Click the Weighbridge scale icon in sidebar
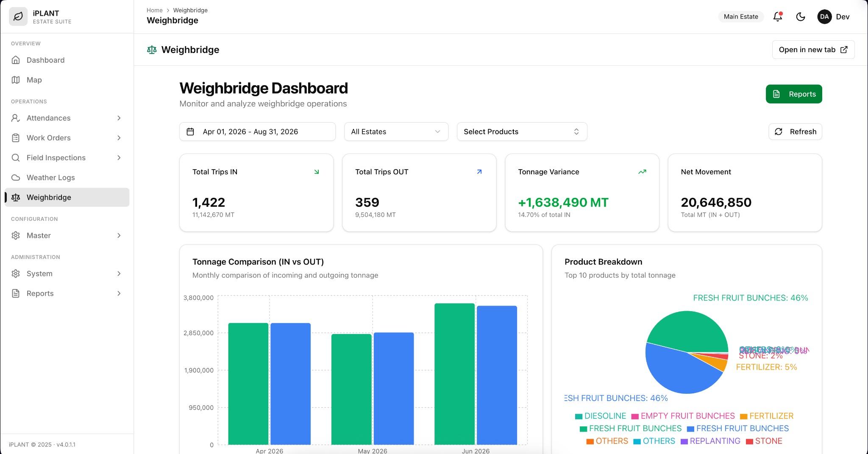Viewport: 868px width, 454px height. coord(16,198)
